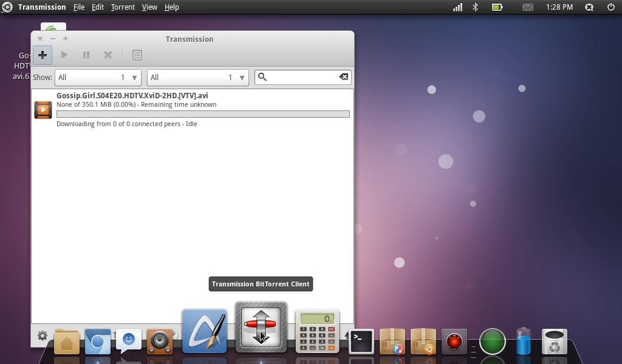
Task: Minimize the Transmission window
Action: click(53, 39)
